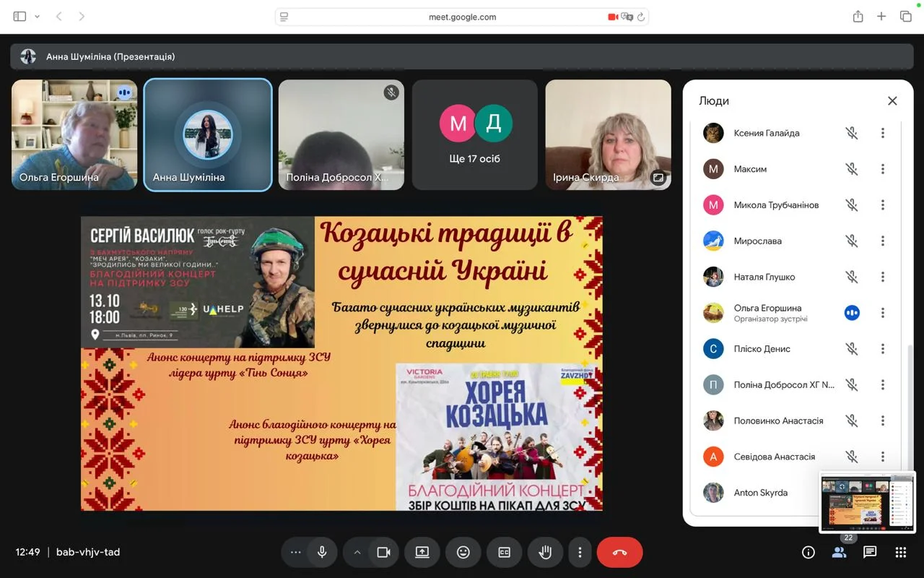Turn on closed captions
This screenshot has width=924, height=578.
(x=504, y=552)
